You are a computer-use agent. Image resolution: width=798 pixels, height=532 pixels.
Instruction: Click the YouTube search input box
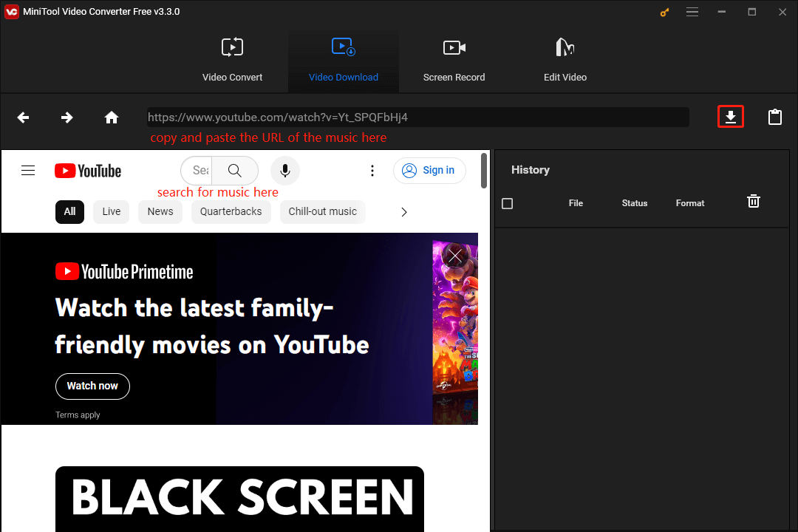(x=197, y=171)
